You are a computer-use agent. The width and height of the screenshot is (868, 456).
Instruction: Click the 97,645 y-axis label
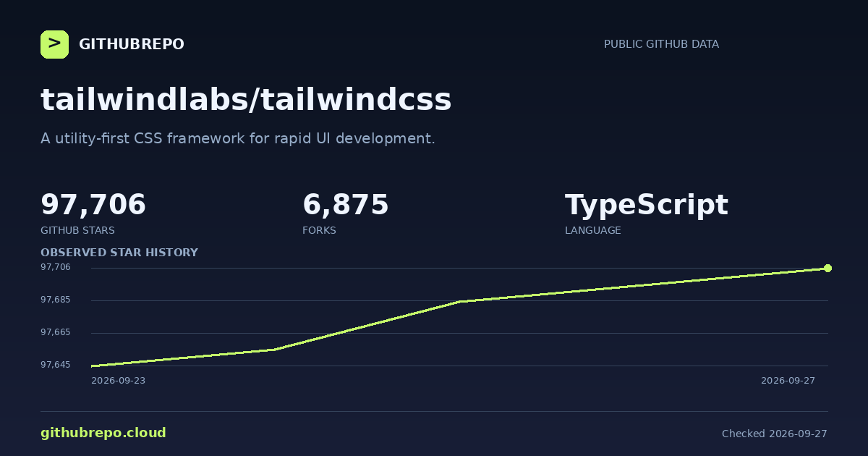(56, 365)
